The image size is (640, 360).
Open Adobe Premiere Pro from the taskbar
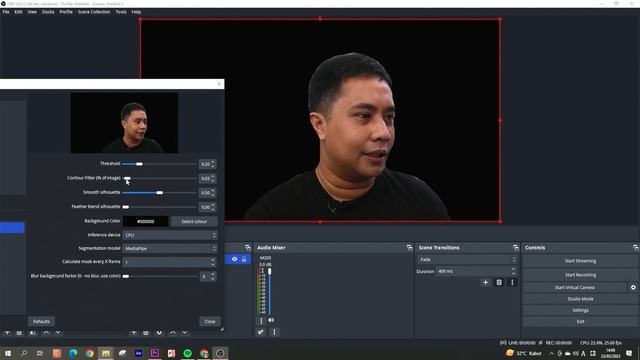[155, 353]
